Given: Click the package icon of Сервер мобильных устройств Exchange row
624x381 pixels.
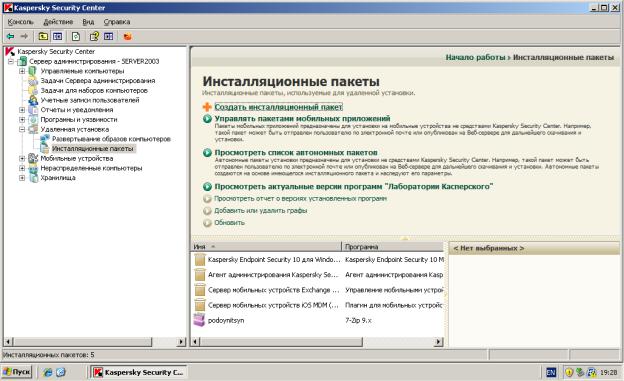Looking at the screenshot, I should (200, 290).
